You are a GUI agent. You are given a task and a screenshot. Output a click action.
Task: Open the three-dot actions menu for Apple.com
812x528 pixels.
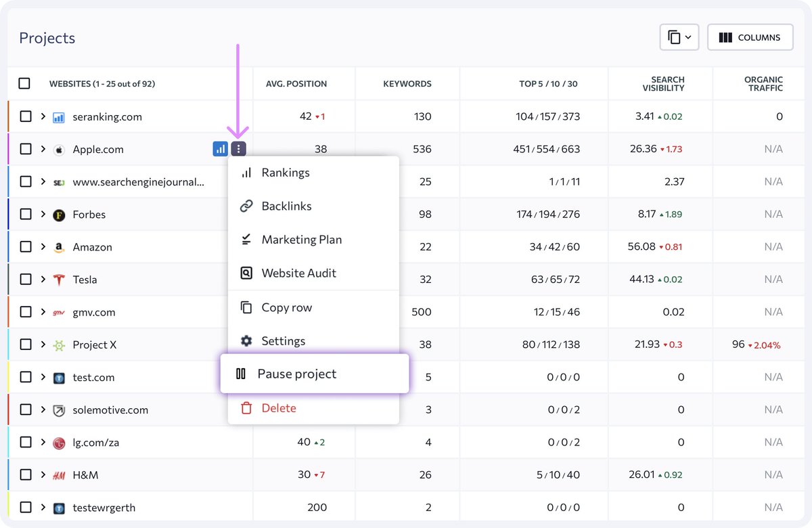(x=238, y=148)
